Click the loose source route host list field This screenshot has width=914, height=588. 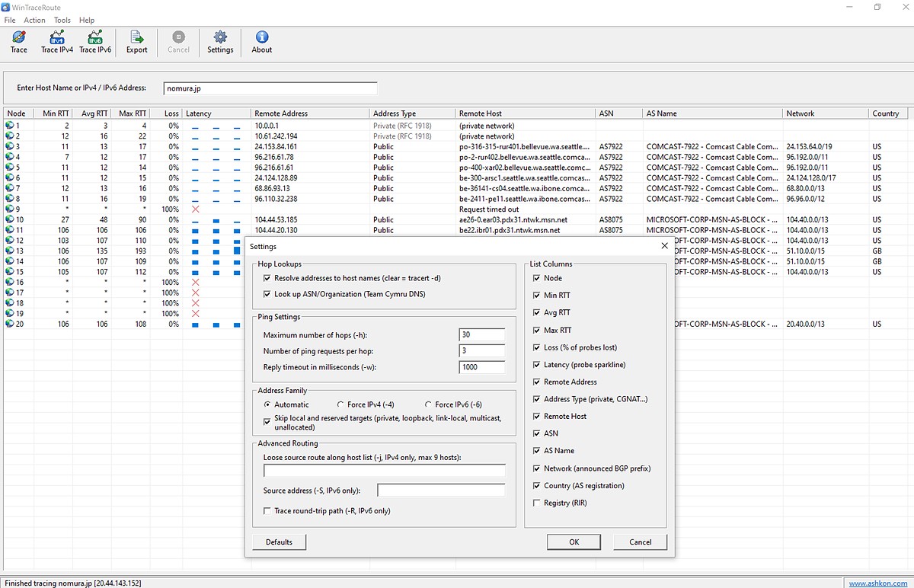pyautogui.click(x=384, y=471)
